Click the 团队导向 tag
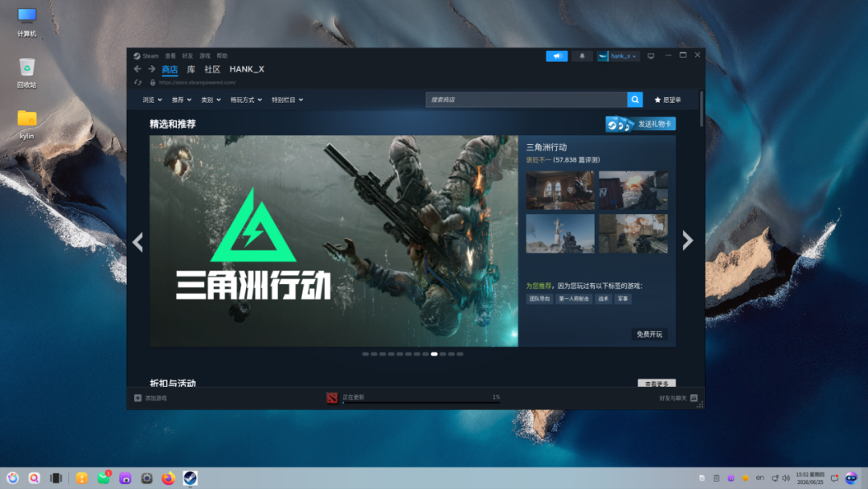 [x=539, y=299]
